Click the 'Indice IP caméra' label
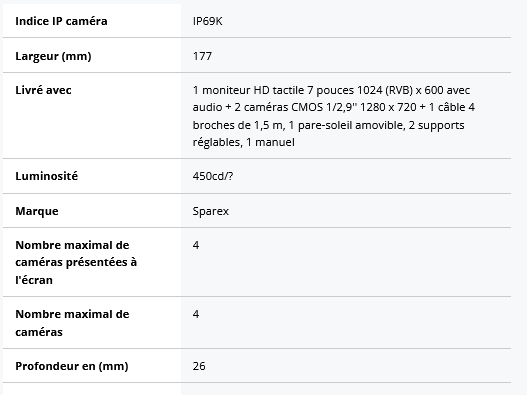Screen dimensions: 527x395 [x=61, y=21]
